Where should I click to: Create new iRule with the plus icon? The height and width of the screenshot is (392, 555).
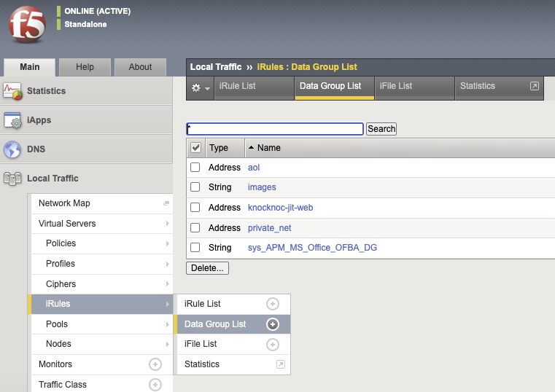point(273,304)
